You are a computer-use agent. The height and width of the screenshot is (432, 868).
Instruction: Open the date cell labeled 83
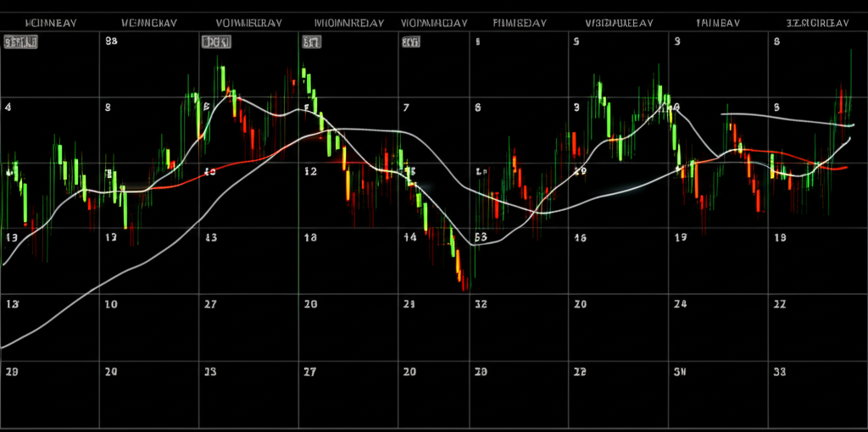tap(111, 41)
